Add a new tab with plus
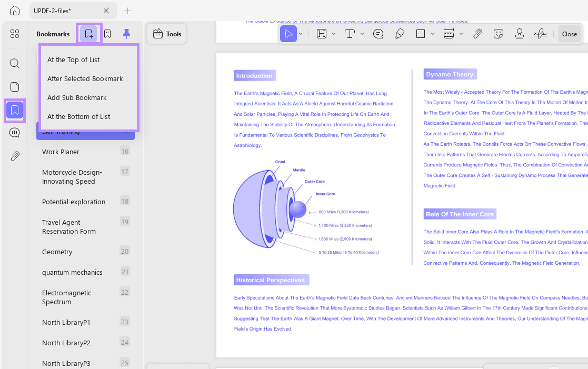Image resolution: width=588 pixels, height=369 pixels. coord(127,11)
